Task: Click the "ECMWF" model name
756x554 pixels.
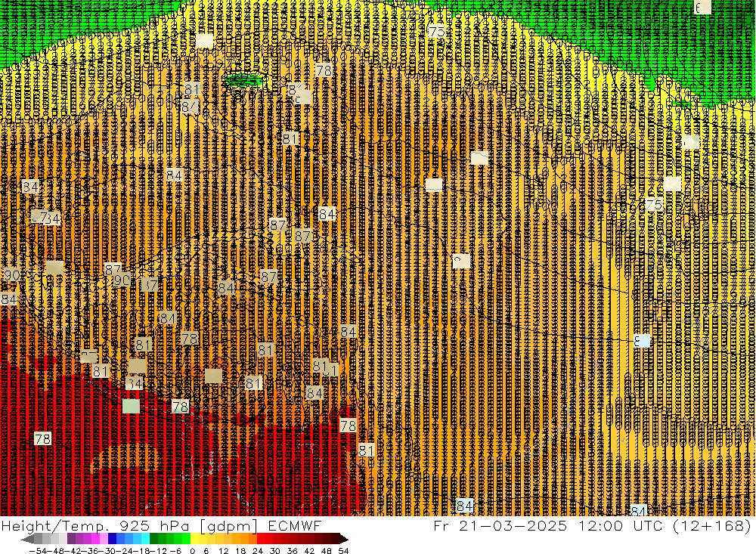Action: (x=295, y=525)
